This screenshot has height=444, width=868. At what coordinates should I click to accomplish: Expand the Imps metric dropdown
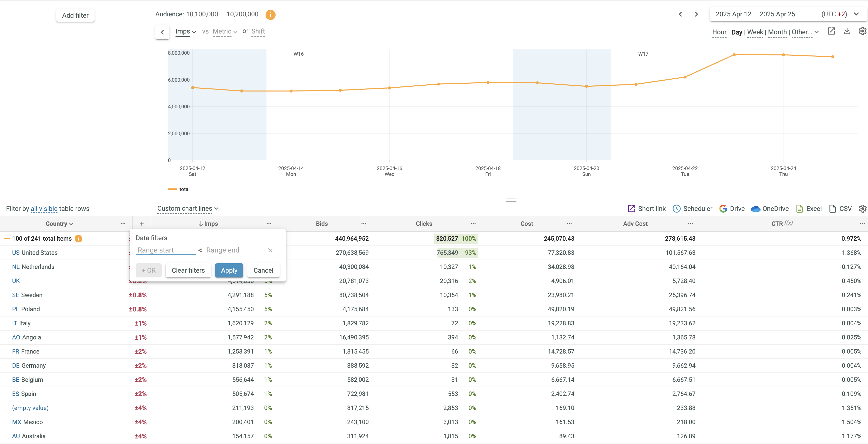(186, 32)
